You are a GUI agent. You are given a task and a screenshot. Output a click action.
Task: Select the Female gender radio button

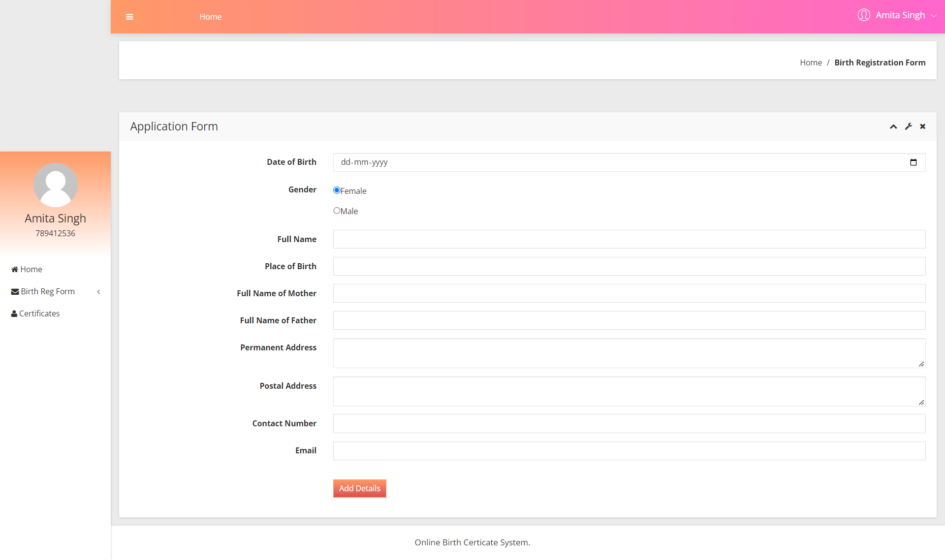tap(336, 190)
